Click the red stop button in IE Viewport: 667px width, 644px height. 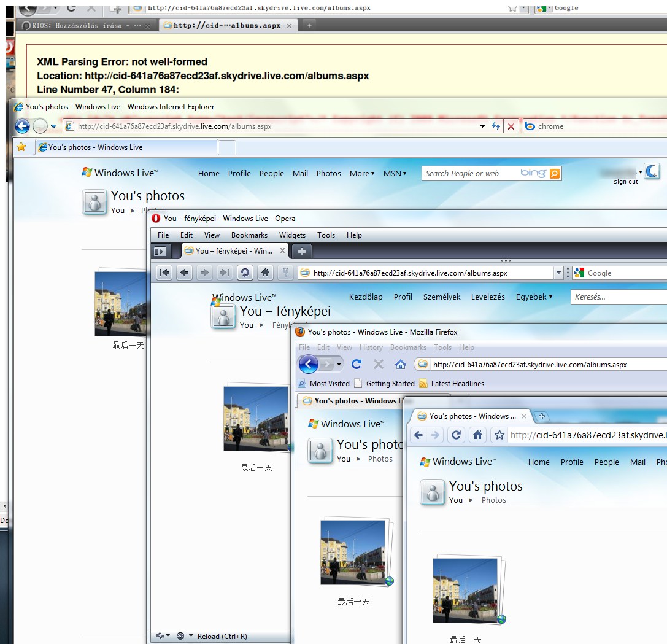pos(511,126)
